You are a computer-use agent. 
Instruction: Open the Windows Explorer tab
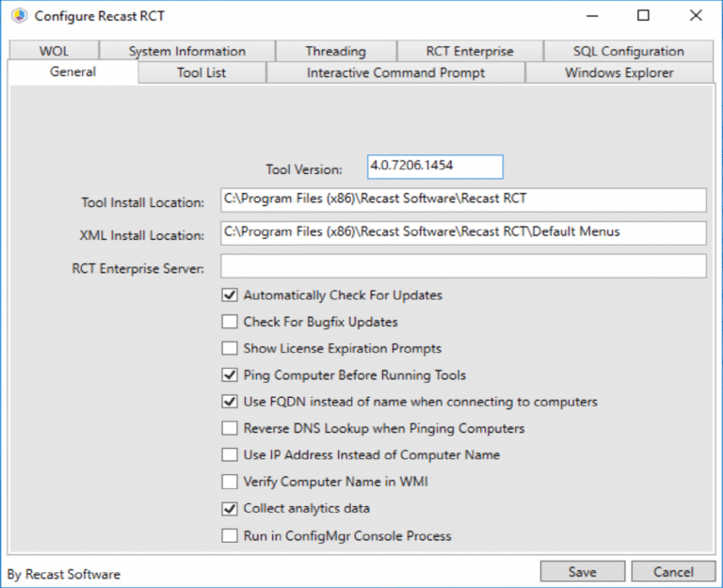coord(619,72)
